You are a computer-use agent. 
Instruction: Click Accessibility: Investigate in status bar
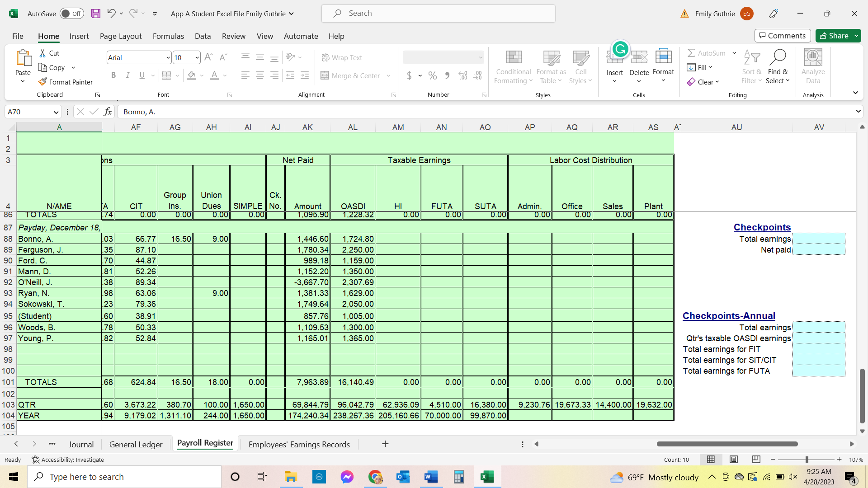(x=68, y=460)
